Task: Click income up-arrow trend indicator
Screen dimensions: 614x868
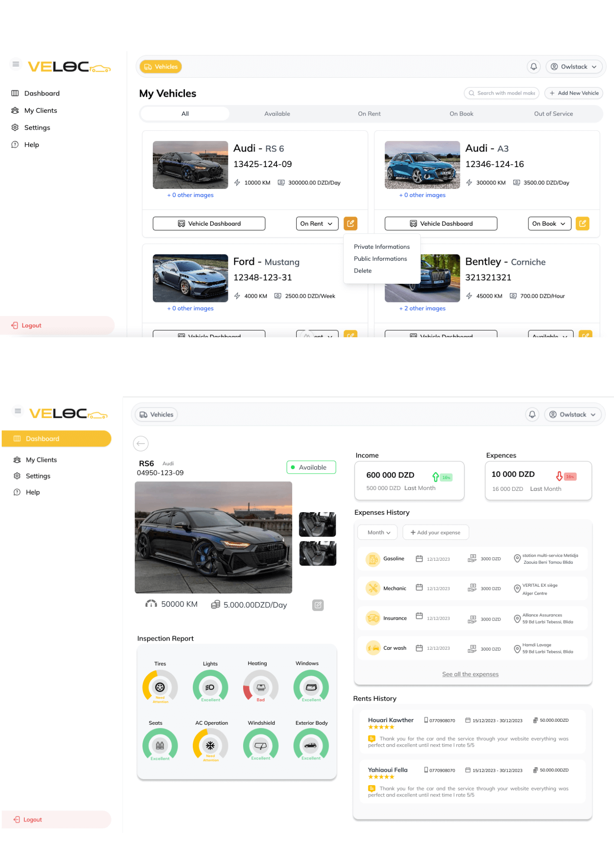Action: click(x=436, y=477)
